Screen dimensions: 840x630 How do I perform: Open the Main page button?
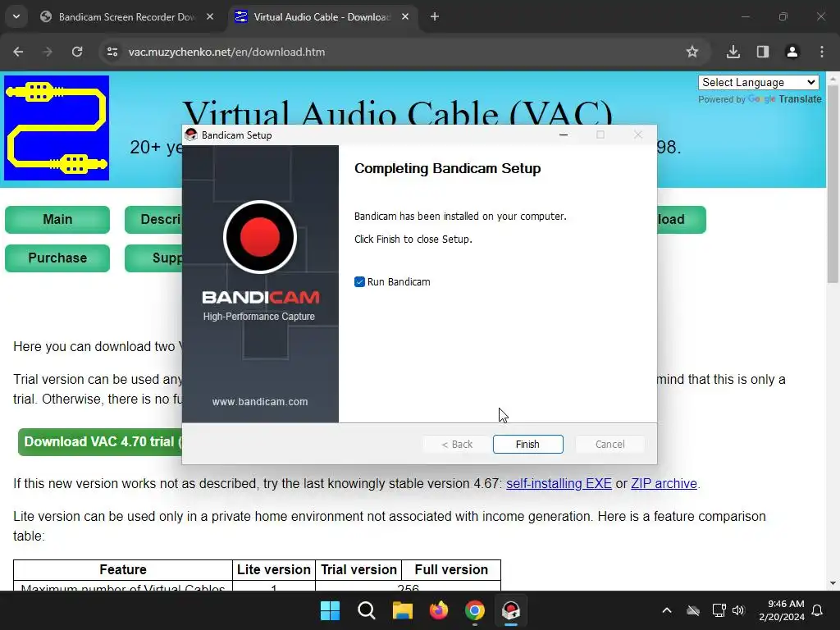click(x=57, y=220)
